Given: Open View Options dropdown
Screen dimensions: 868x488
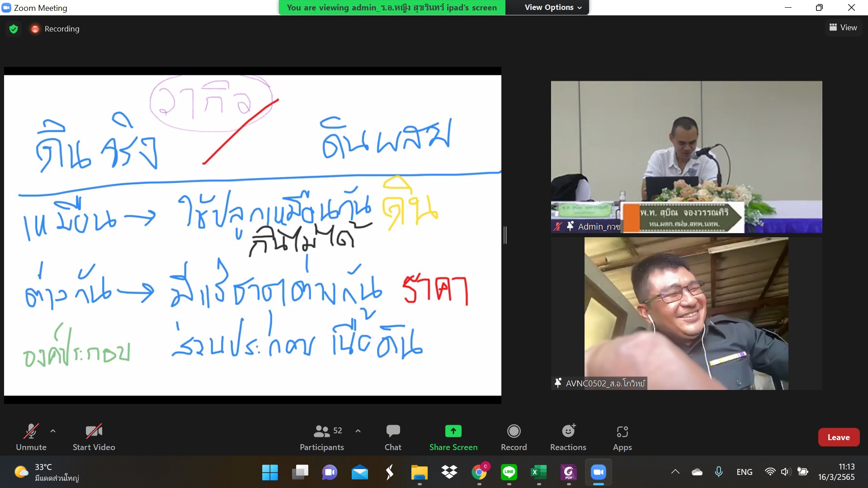Looking at the screenshot, I should [x=553, y=7].
